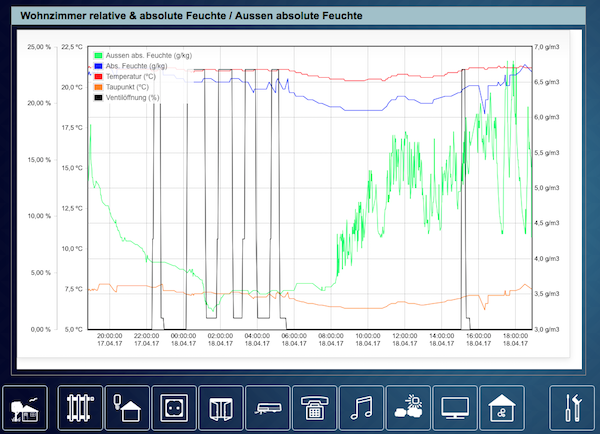Click the 4,0 g/m3 axis value
Image resolution: width=600 pixels, height=434 pixels.
click(x=547, y=259)
